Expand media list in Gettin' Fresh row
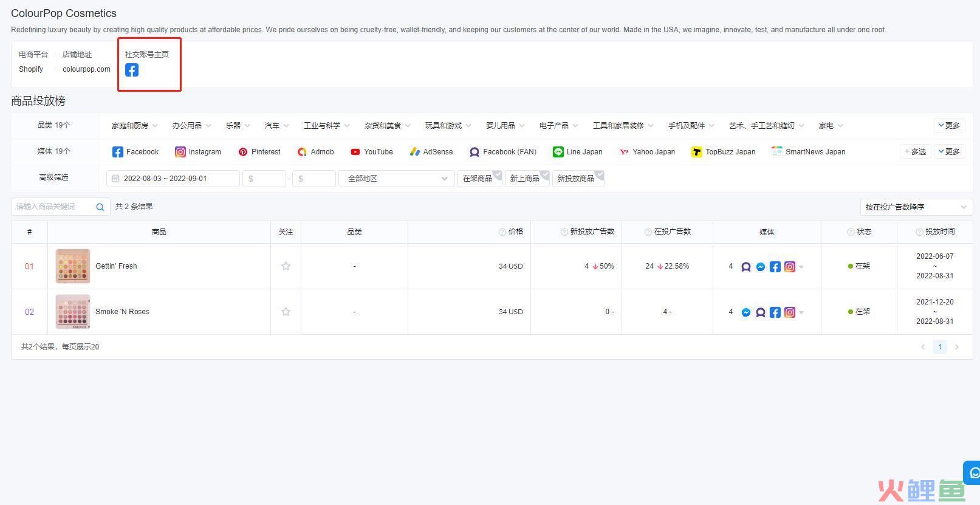 point(801,267)
